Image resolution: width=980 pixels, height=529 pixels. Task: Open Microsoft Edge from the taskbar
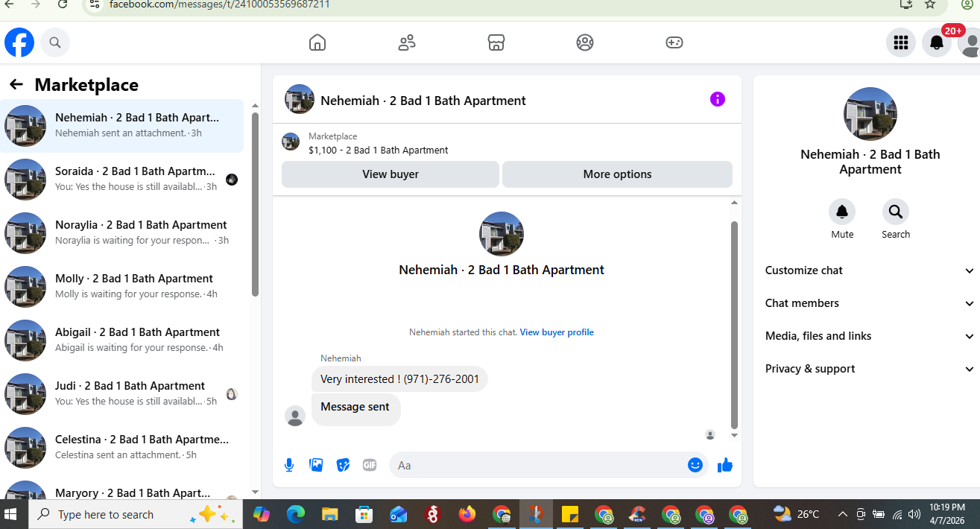pos(296,514)
